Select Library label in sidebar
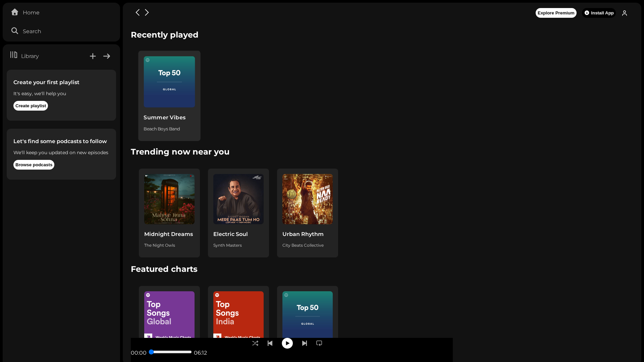Image resolution: width=644 pixels, height=362 pixels. pos(30,56)
